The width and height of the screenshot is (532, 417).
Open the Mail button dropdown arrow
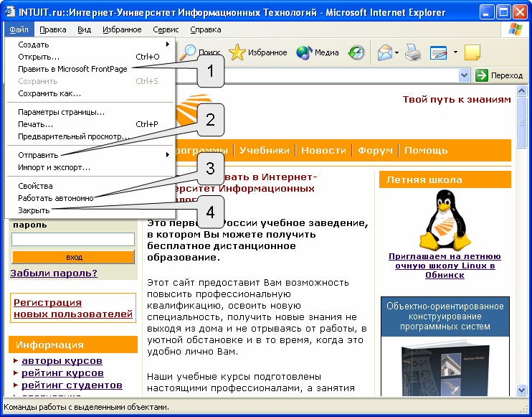tap(396, 52)
